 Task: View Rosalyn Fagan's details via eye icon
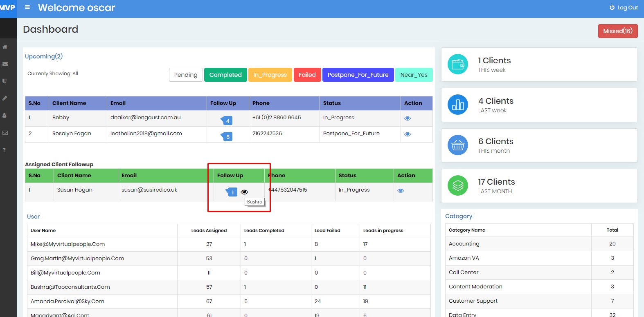(408, 134)
